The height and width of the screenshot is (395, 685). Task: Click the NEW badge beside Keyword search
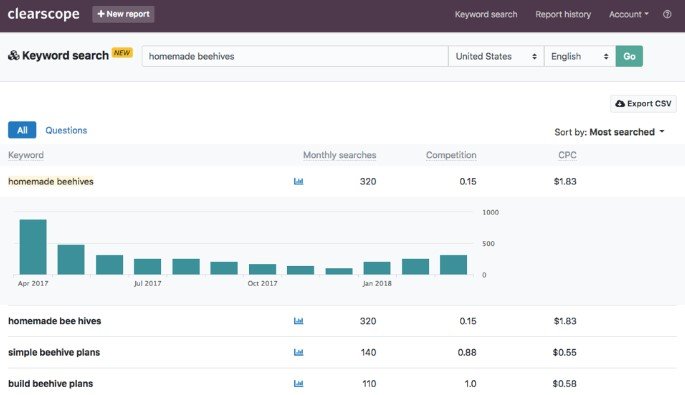[122, 53]
